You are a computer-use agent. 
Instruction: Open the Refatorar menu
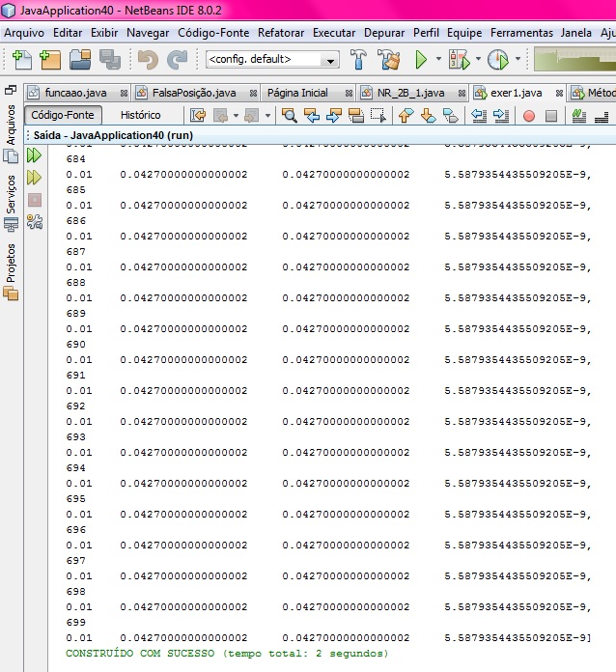pos(281,33)
